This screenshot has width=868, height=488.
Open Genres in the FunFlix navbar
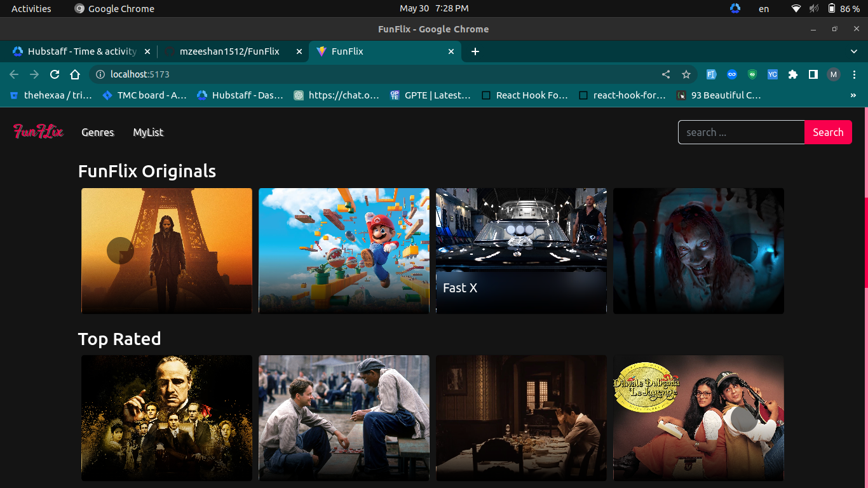[x=98, y=132]
